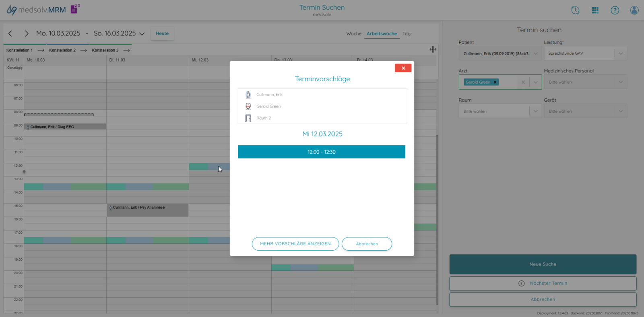
Task: Open the clock history icon in header
Action: tap(576, 10)
